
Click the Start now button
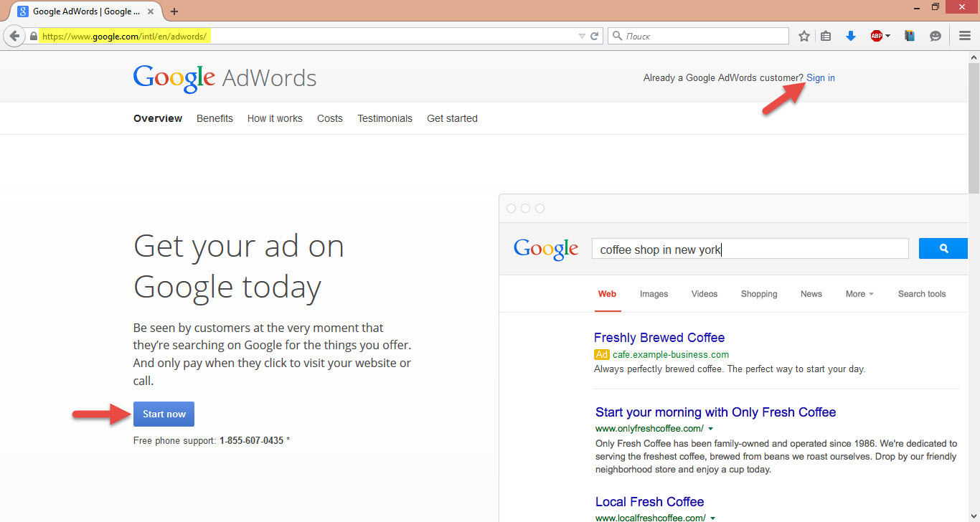164,414
